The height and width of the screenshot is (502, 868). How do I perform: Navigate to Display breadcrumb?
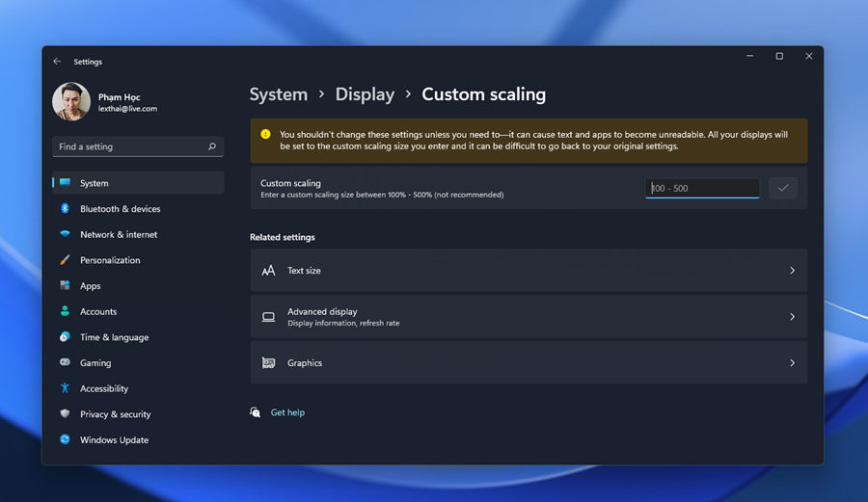click(365, 94)
